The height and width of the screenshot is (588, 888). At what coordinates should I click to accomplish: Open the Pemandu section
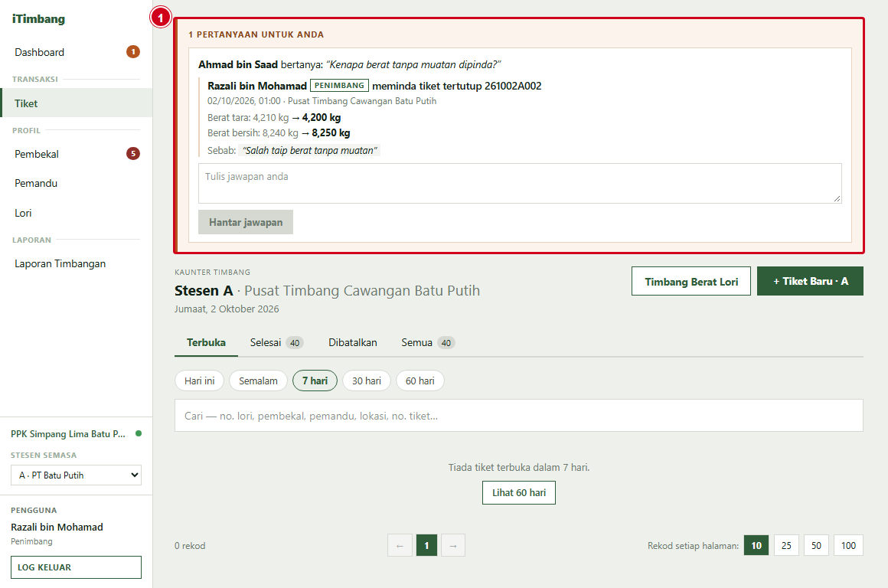coord(76,183)
